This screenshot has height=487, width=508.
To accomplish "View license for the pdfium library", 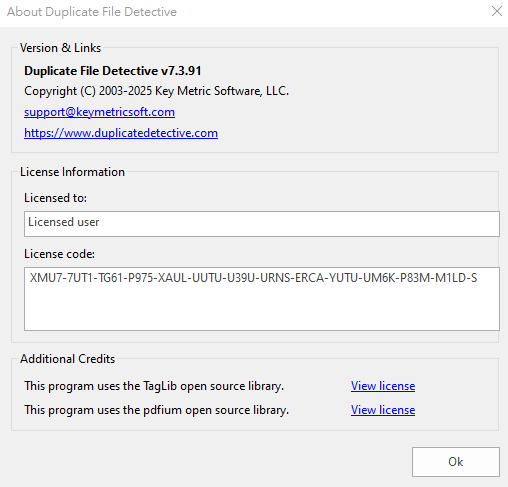I will pos(383,410).
